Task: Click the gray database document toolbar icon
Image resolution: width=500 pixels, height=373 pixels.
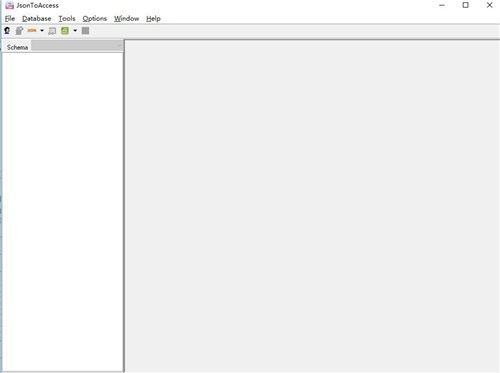Action: click(19, 31)
